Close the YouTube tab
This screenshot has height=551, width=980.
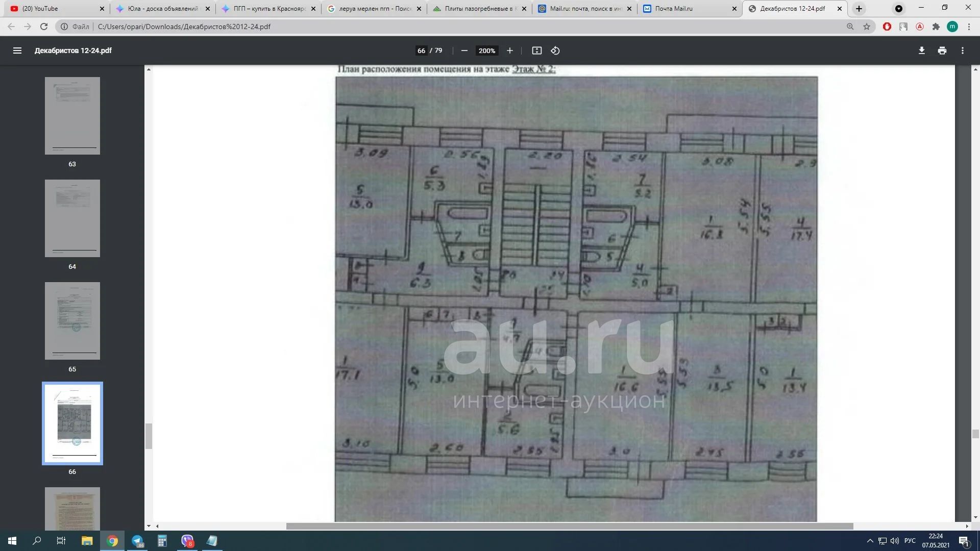[x=102, y=9]
